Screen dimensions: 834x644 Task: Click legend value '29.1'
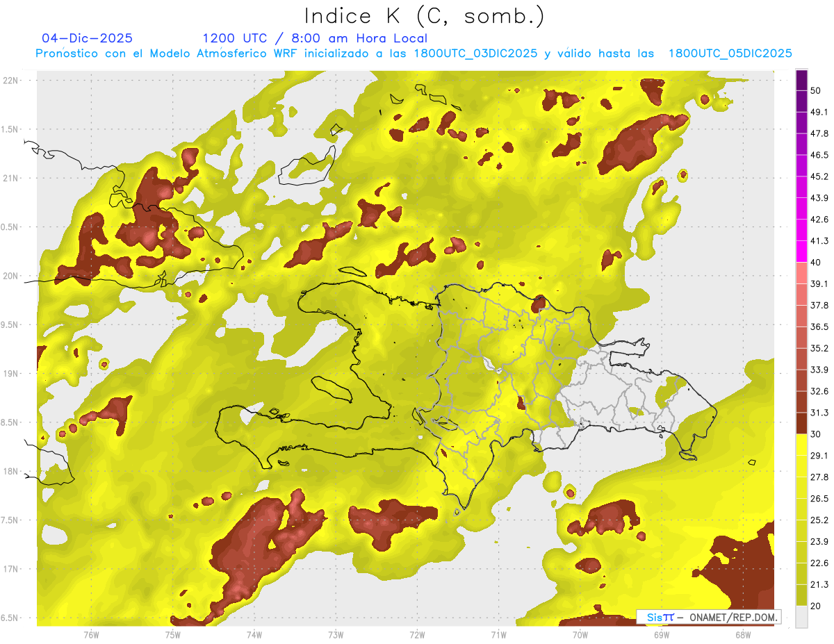(819, 456)
